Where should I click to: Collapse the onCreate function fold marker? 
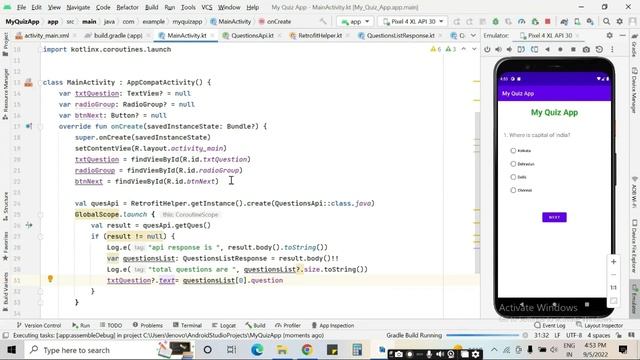(40, 127)
